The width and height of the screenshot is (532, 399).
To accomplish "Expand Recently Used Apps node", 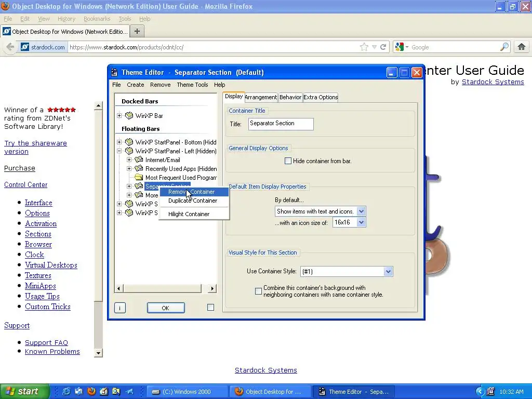I will [129, 168].
